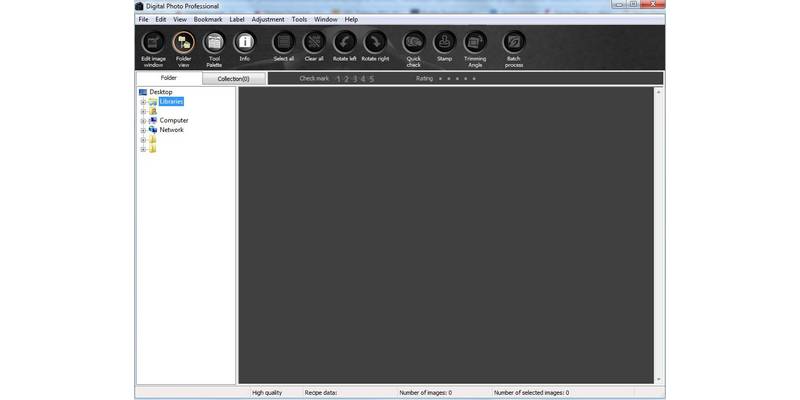Expand the Libraries tree node
800x400 pixels.
point(143,102)
